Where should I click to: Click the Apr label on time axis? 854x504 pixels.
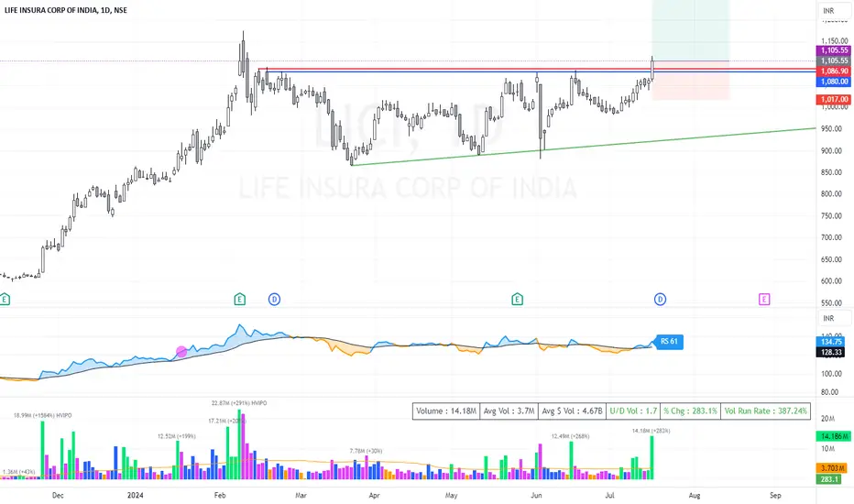374,495
